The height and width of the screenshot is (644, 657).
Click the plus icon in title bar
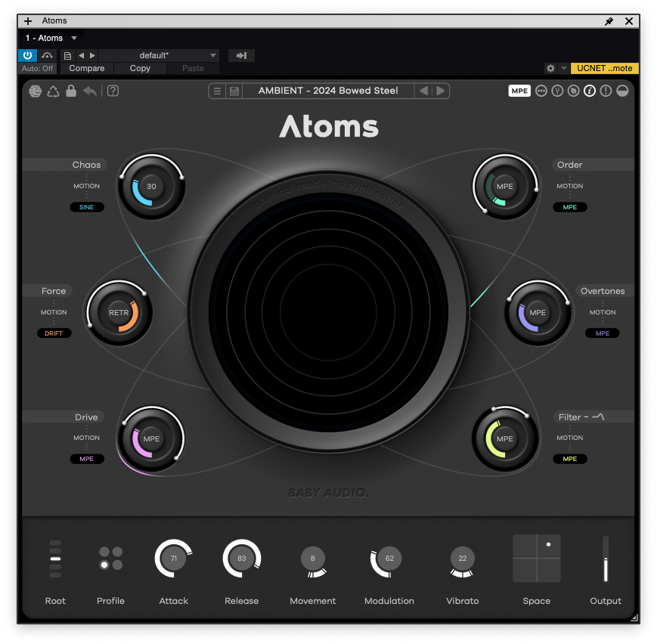click(x=28, y=21)
